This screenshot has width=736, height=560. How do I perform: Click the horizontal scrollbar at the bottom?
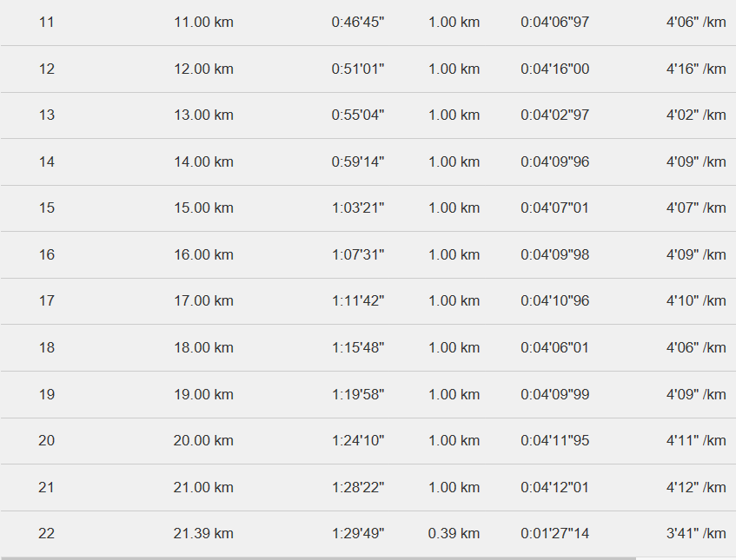tap(318, 558)
